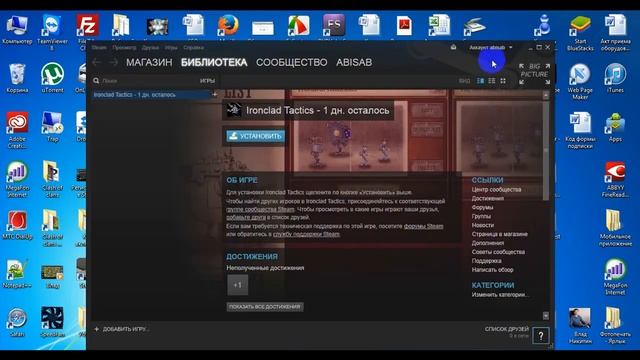Open the Steam menu
The height and width of the screenshot is (360, 640).
click(x=99, y=47)
